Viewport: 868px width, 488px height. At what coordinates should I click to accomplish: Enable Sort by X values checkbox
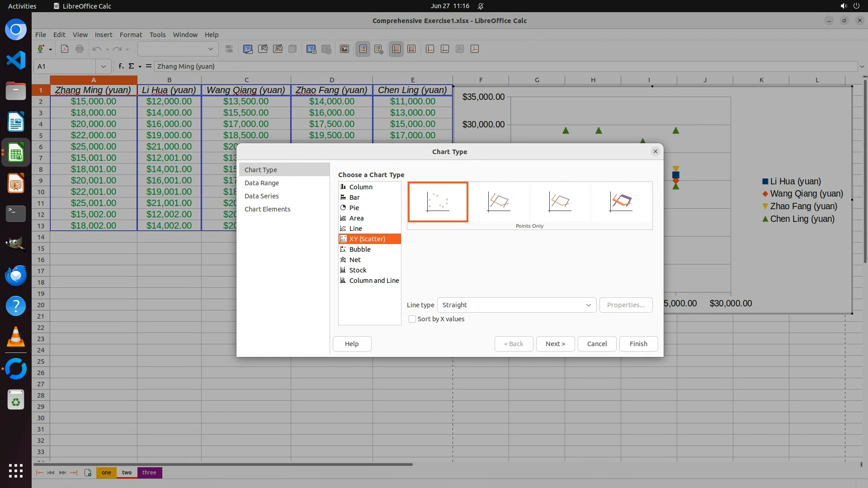point(412,319)
